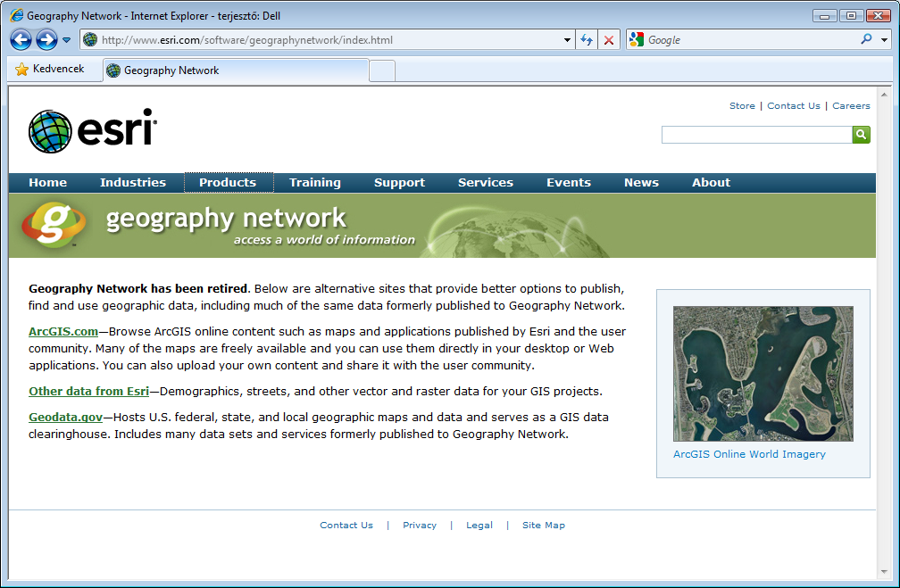
Task: Refresh the page with the refresh icon
Action: point(586,40)
